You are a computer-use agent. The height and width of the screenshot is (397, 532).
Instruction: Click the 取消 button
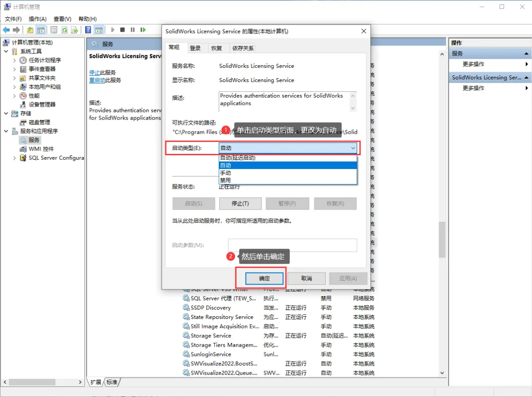[306, 278]
